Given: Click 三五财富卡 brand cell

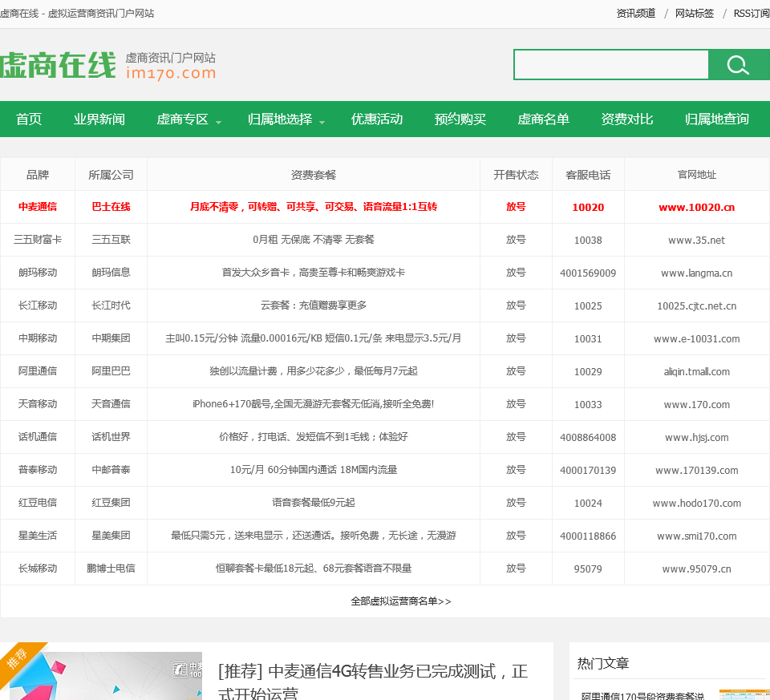Looking at the screenshot, I should 38,240.
